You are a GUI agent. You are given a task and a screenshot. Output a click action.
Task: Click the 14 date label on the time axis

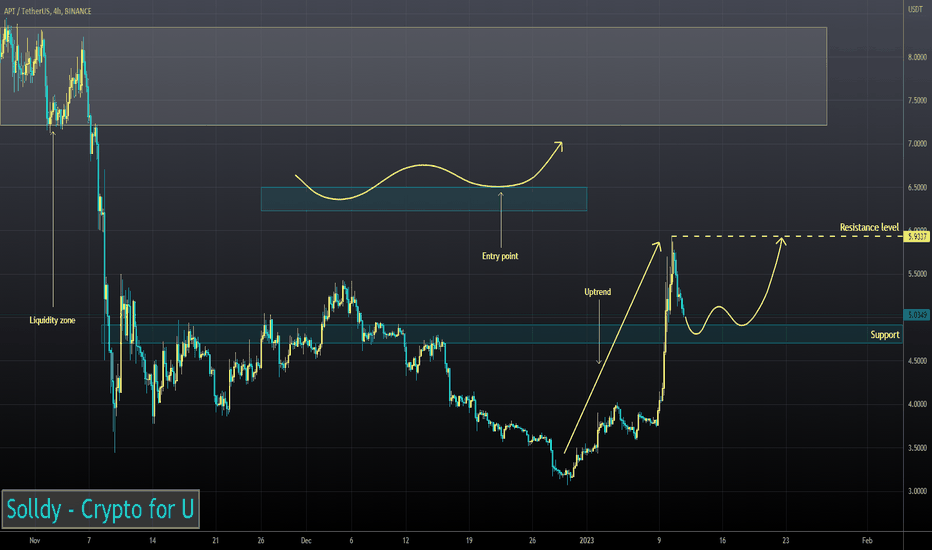pos(153,540)
